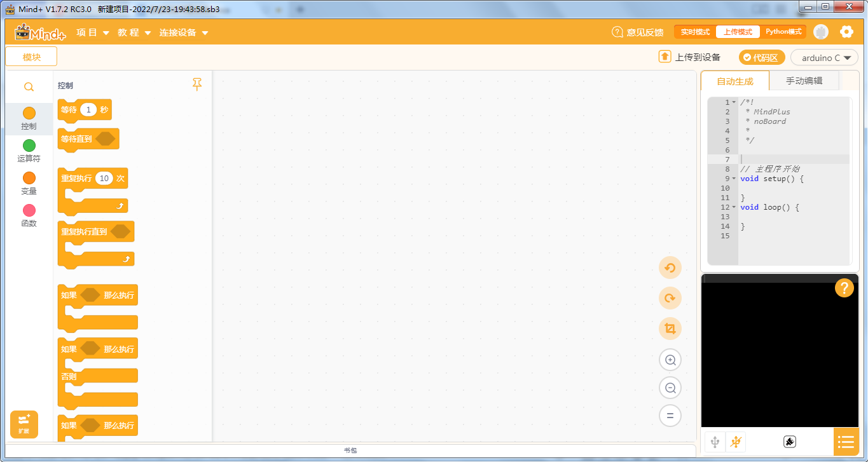Open the arduino C language dropdown
Viewport: 868px width, 462px height.
(x=824, y=57)
